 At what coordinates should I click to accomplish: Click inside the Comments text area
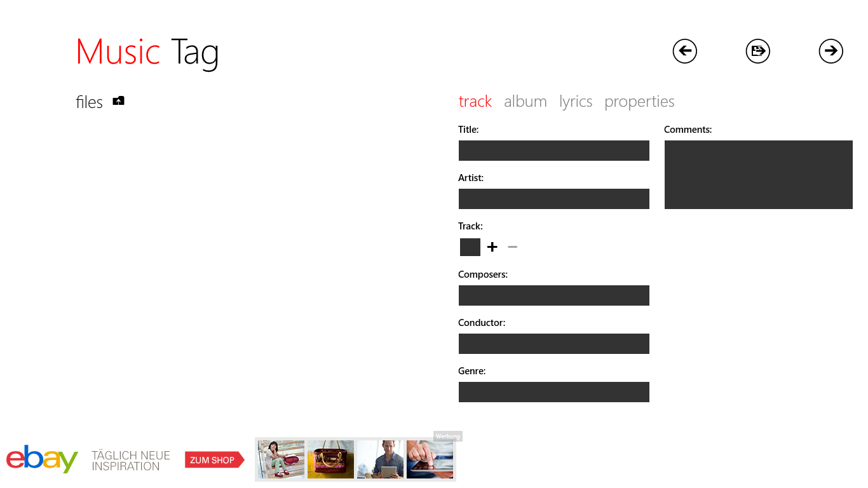coord(758,175)
